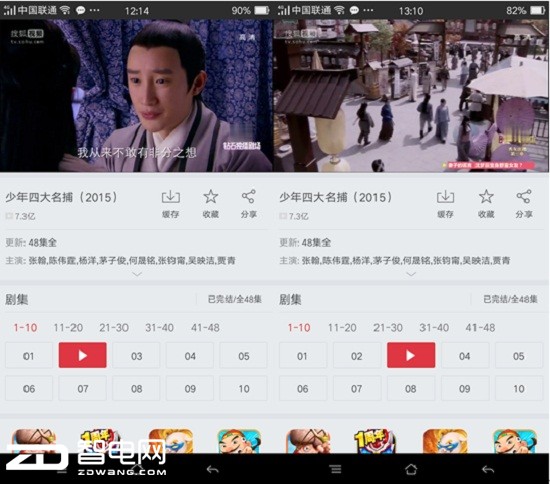This screenshot has width=550, height=484.
Task: Play episode 10 in right screen
Action: click(519, 388)
